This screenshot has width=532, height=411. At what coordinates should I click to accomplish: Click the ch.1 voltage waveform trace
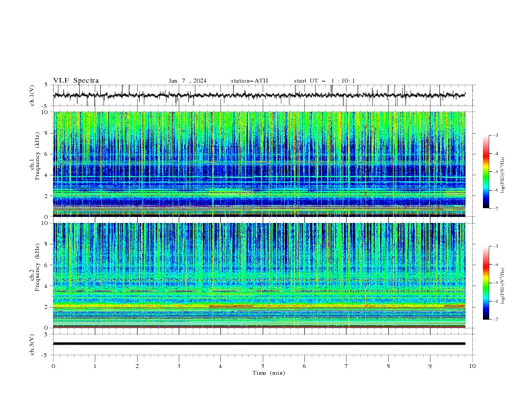[259, 95]
